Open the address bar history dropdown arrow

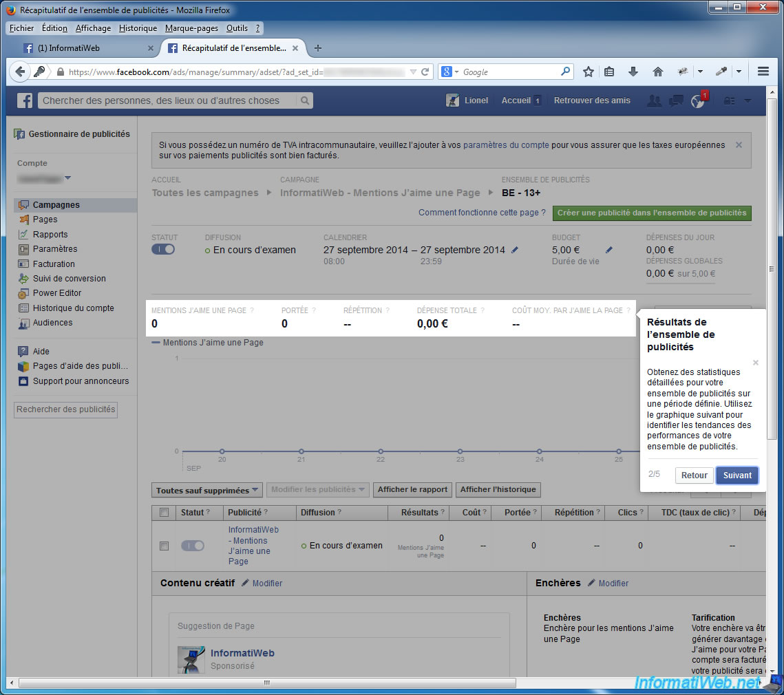[x=413, y=72]
